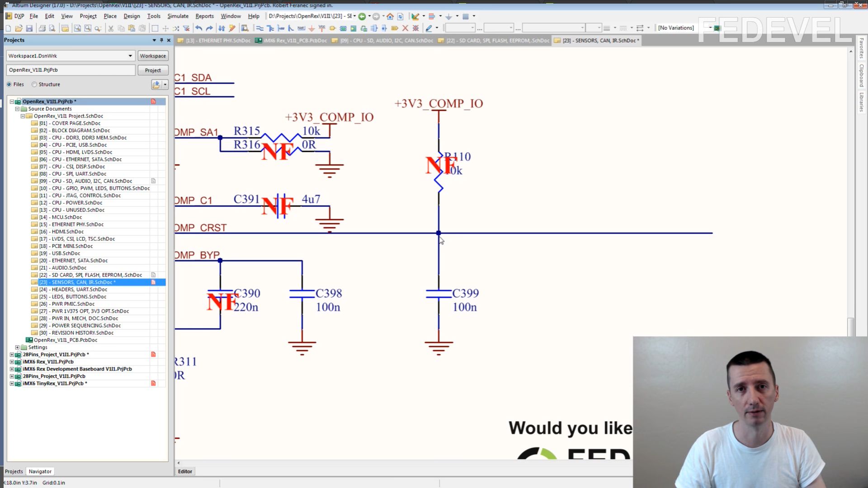Screen dimensions: 868x488
Task: Collapse the OpenRex_V1I1.PrjPcb project tree
Action: [x=12, y=102]
